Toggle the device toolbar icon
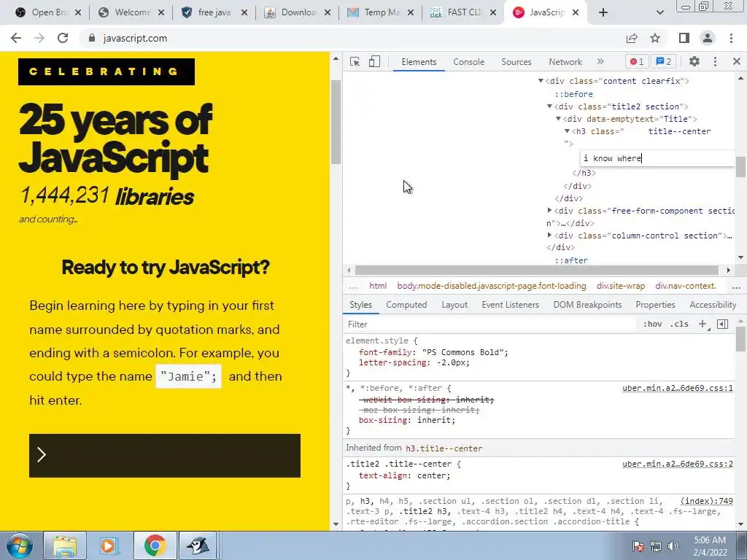 (x=374, y=62)
